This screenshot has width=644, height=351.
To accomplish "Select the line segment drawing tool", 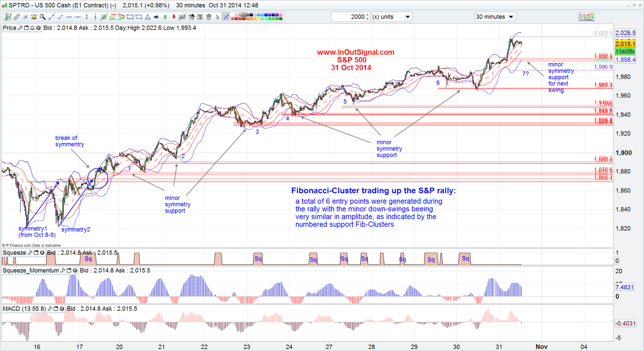I will 60,17.
